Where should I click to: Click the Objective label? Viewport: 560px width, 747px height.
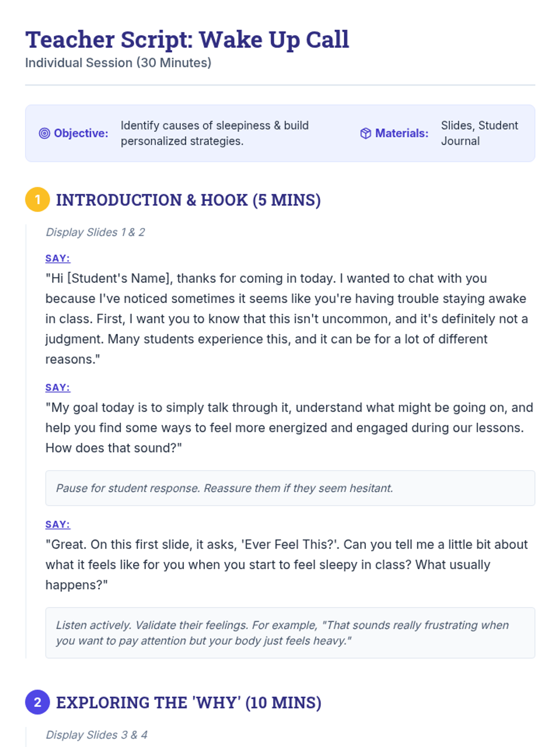coord(81,134)
